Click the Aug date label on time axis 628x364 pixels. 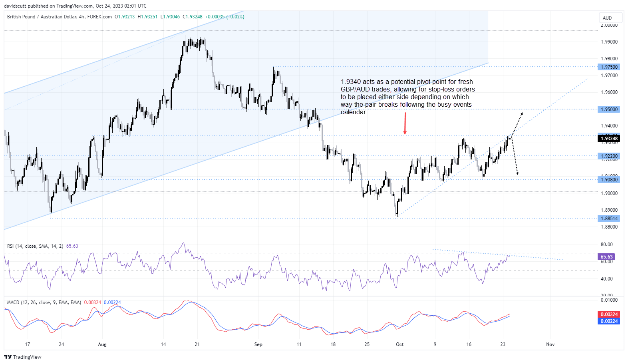102,344
